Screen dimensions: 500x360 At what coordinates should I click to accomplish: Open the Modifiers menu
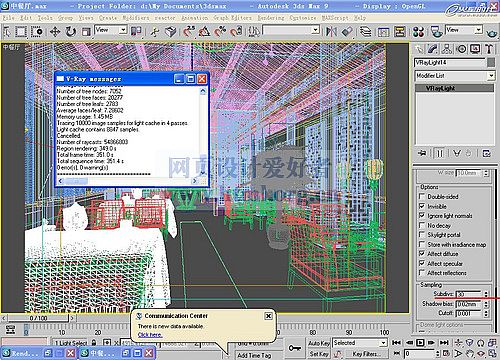click(x=136, y=18)
